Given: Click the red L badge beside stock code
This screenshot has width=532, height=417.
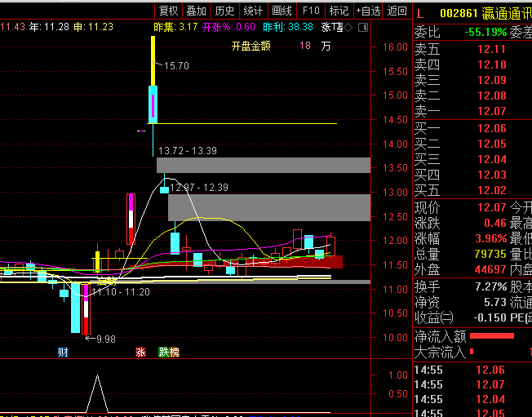Looking at the screenshot, I should (420, 14).
